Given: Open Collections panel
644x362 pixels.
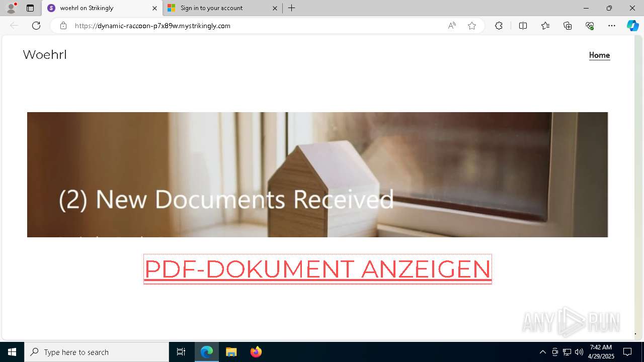Looking at the screenshot, I should [x=568, y=26].
